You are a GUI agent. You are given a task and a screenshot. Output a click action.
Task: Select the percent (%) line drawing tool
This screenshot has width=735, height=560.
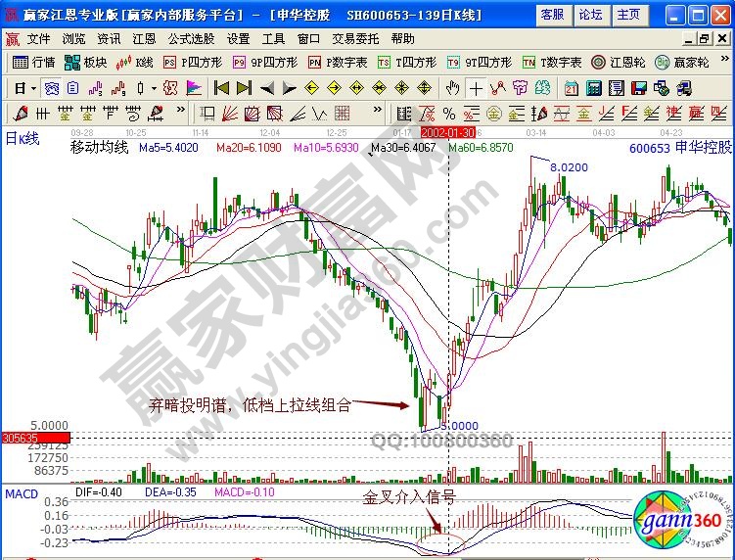click(449, 113)
